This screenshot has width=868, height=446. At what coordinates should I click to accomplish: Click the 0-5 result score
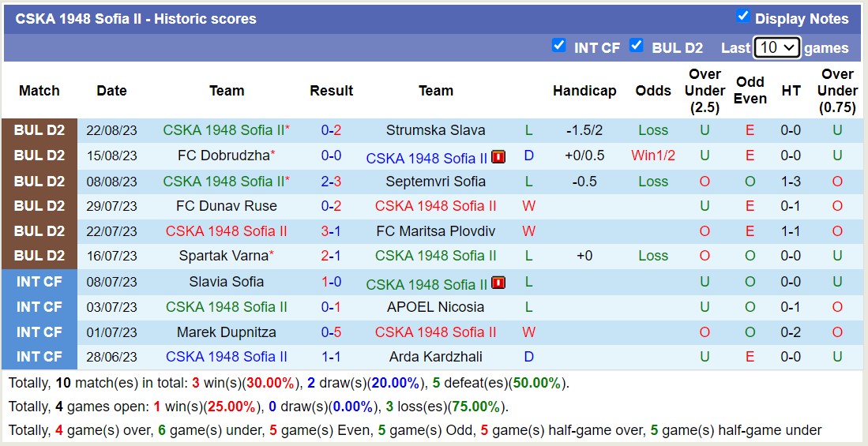pyautogui.click(x=331, y=332)
